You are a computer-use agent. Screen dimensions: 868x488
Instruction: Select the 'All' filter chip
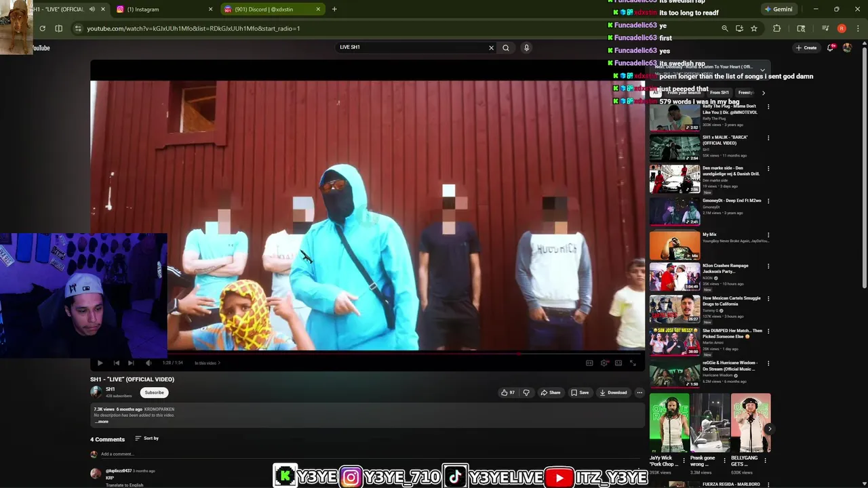click(656, 93)
